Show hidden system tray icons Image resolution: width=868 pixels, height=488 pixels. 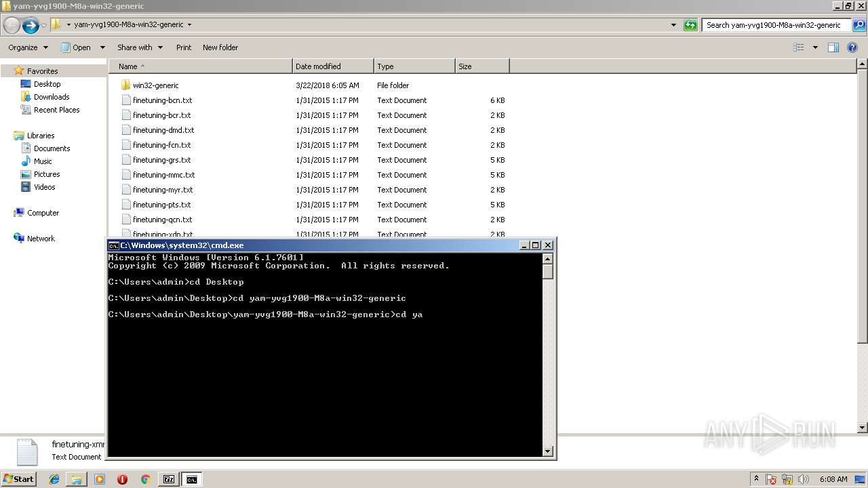756,479
